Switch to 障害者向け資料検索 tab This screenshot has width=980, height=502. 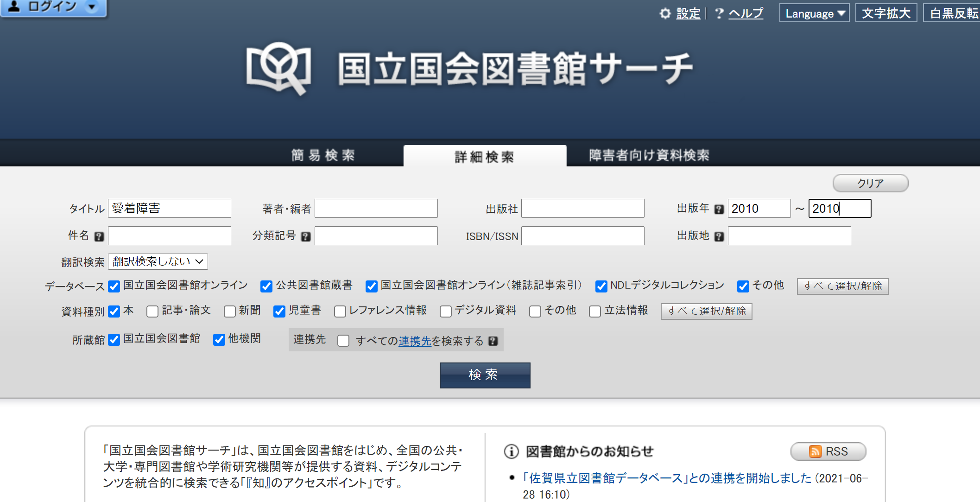(x=649, y=155)
